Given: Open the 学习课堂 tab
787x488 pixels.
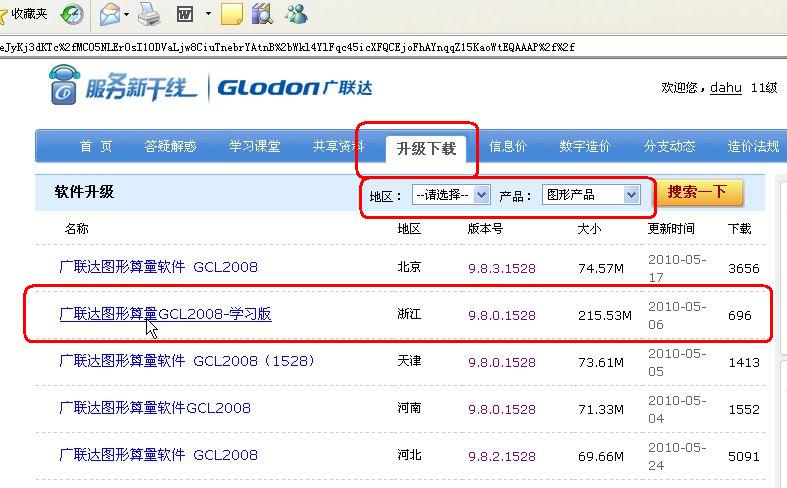Looking at the screenshot, I should [254, 147].
